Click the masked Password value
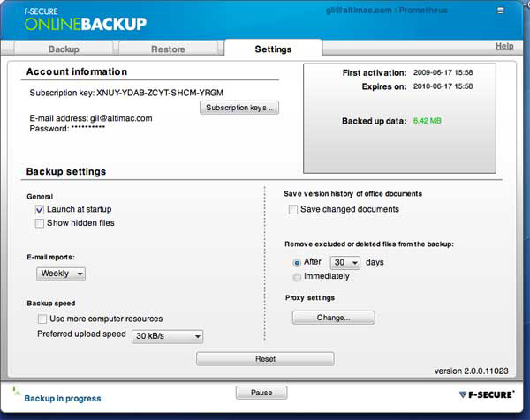Image resolution: width=530 pixels, height=420 pixels. tap(87, 128)
